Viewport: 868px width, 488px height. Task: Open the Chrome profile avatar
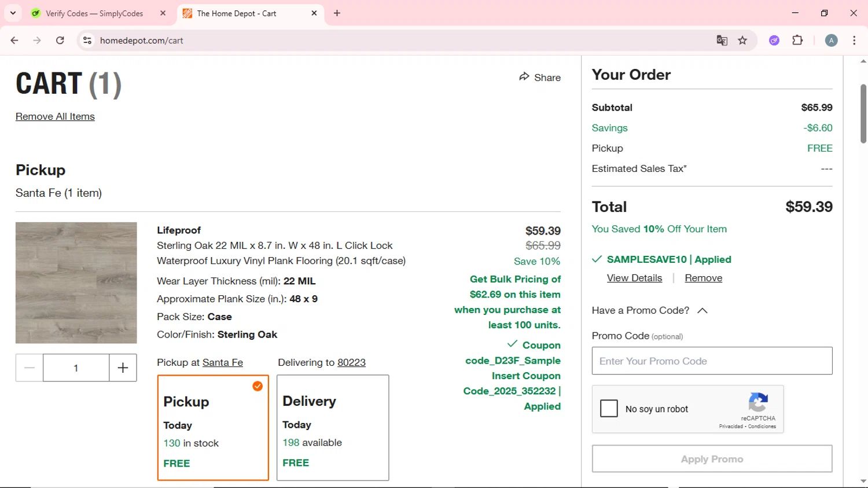point(831,41)
